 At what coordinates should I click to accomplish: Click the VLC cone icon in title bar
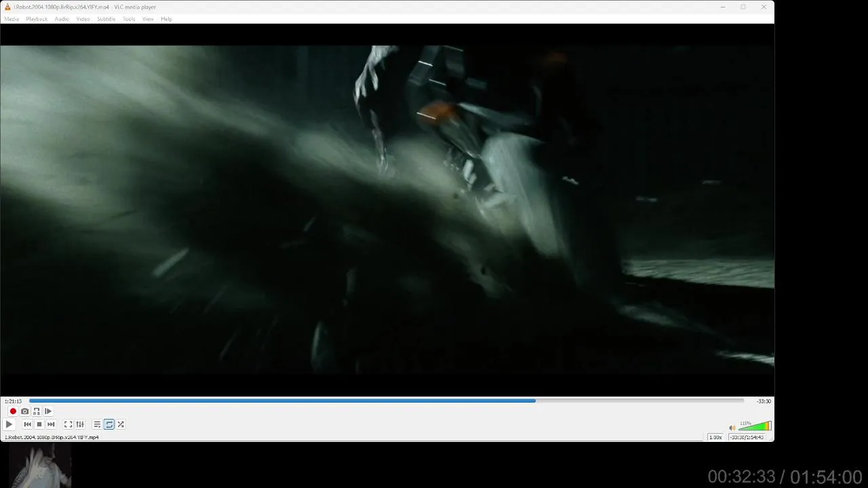(7, 7)
